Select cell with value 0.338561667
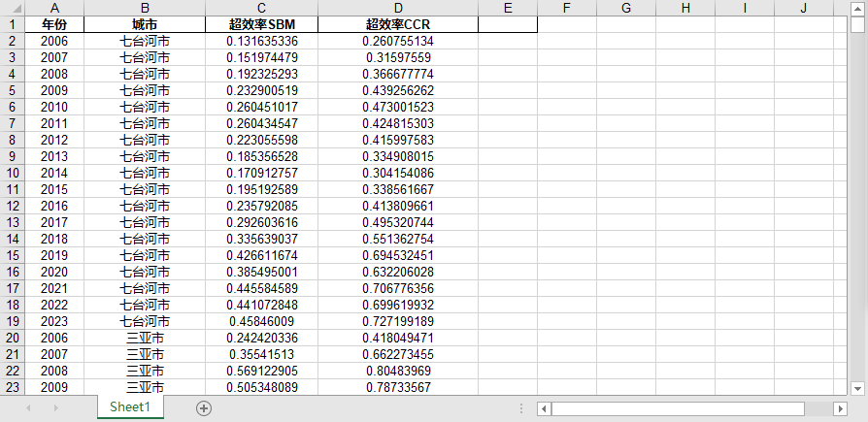Image resolution: width=868 pixels, height=422 pixels. (x=398, y=189)
